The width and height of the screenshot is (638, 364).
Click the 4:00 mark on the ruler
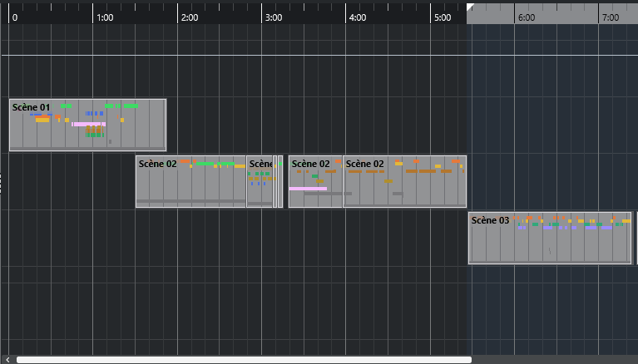pos(358,17)
